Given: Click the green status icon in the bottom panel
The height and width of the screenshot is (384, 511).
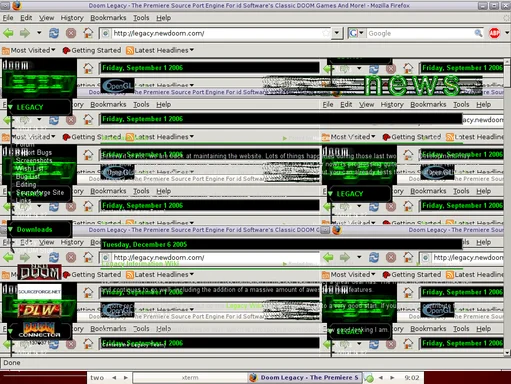Looking at the screenshot, I should click(x=369, y=378).
